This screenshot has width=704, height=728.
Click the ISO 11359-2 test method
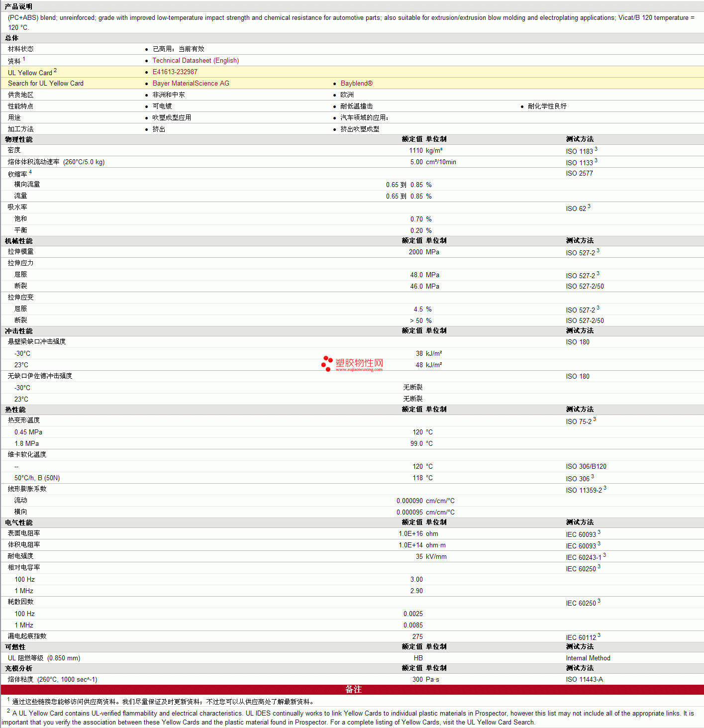coord(584,490)
